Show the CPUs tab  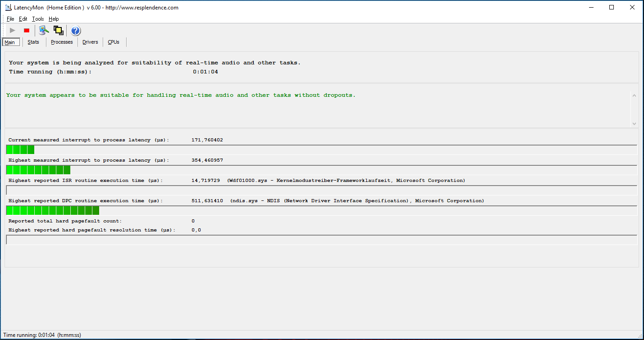coord(114,42)
